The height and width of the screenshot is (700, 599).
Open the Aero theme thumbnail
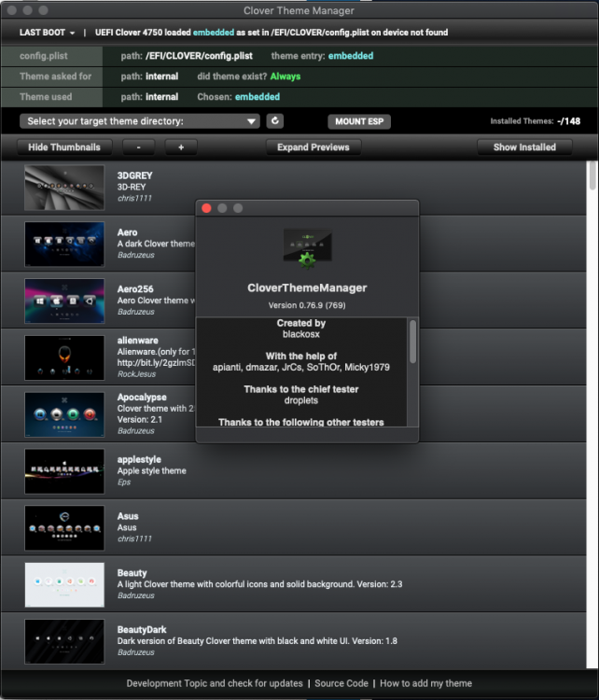click(x=64, y=245)
